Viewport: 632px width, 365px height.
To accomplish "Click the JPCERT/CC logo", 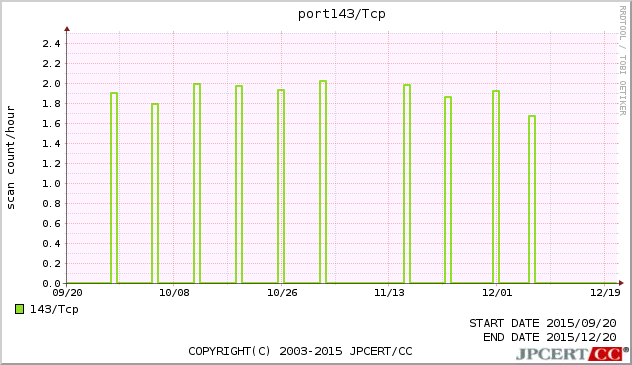I will point(572,354).
